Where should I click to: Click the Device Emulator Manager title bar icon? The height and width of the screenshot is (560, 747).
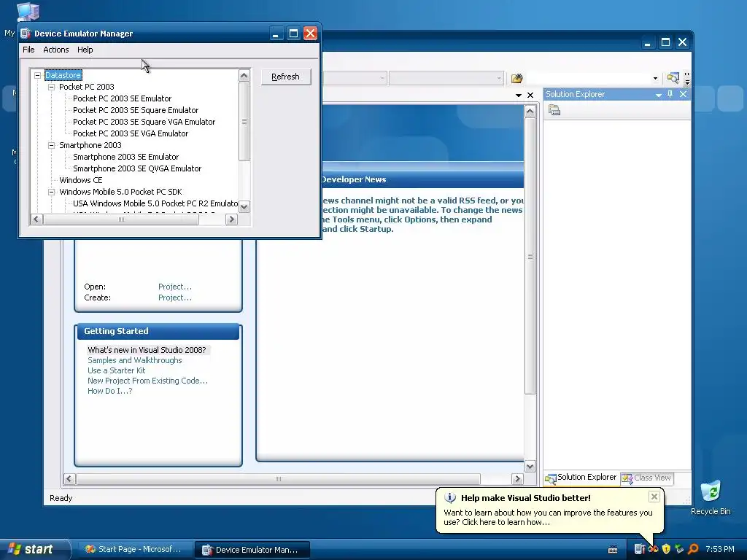pos(26,34)
